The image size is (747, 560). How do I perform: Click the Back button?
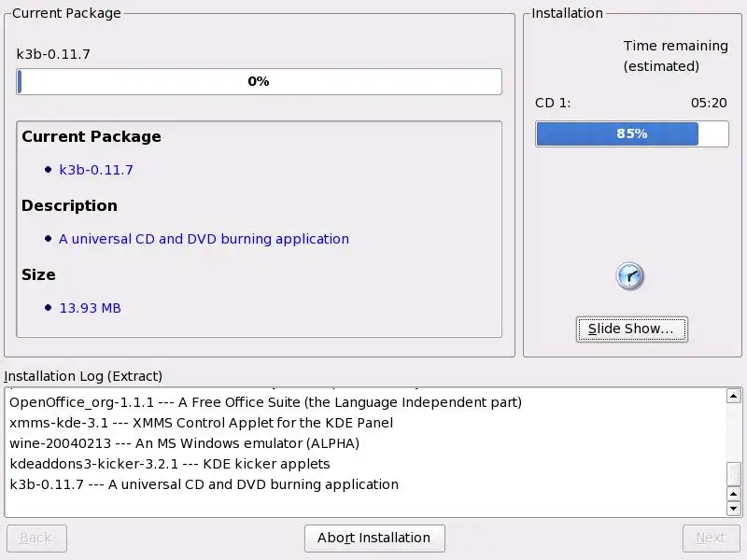tap(36, 538)
